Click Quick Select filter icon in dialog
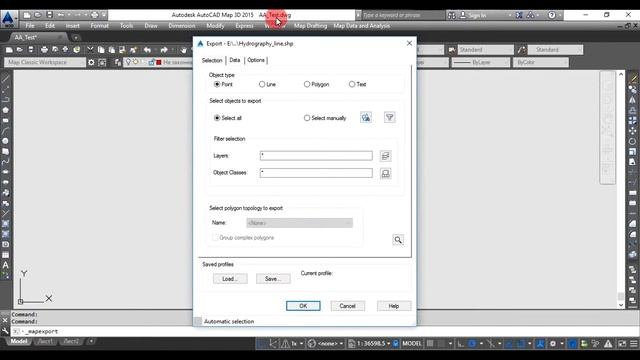 tap(389, 118)
